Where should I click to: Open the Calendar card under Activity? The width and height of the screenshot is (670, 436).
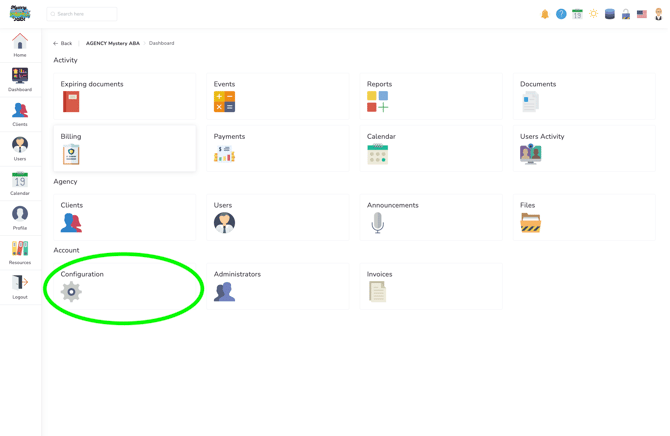[431, 148]
